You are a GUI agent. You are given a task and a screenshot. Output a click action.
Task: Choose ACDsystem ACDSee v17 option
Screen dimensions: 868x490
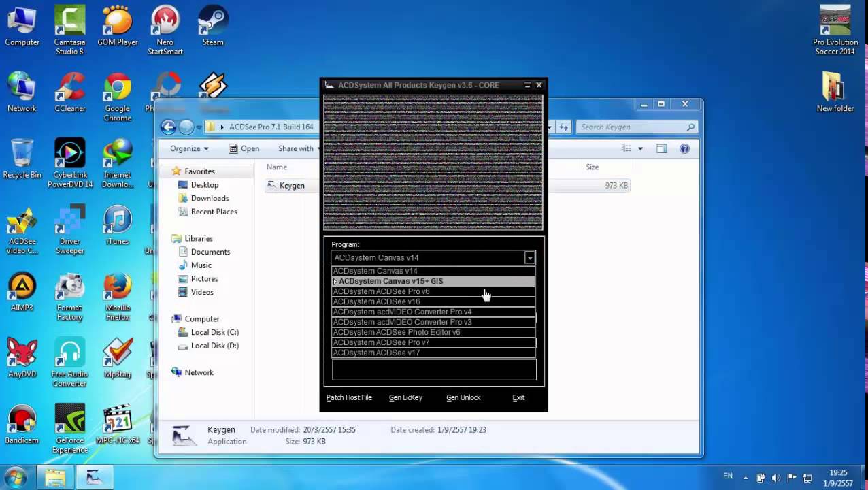coord(433,353)
